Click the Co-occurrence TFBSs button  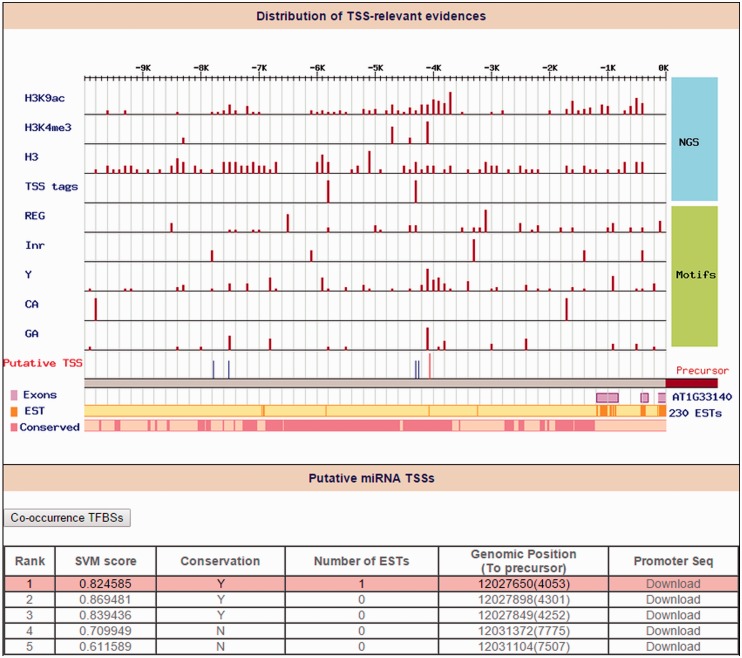click(67, 518)
